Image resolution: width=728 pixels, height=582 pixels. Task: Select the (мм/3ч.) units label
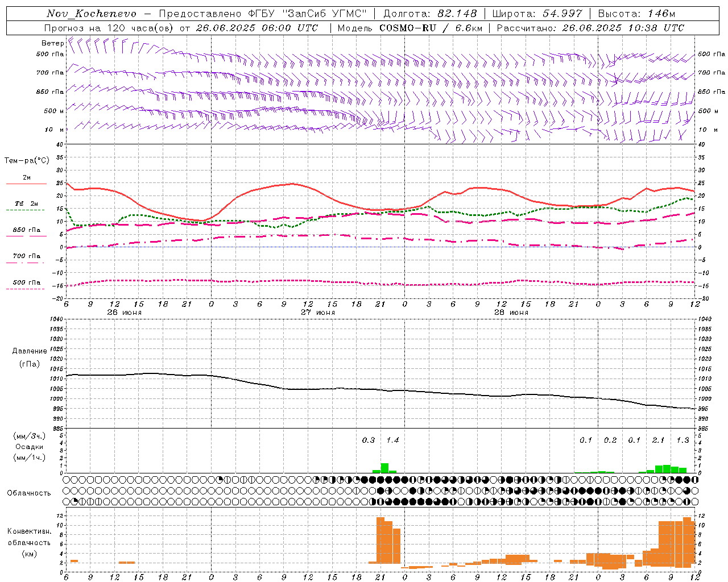click(x=29, y=436)
